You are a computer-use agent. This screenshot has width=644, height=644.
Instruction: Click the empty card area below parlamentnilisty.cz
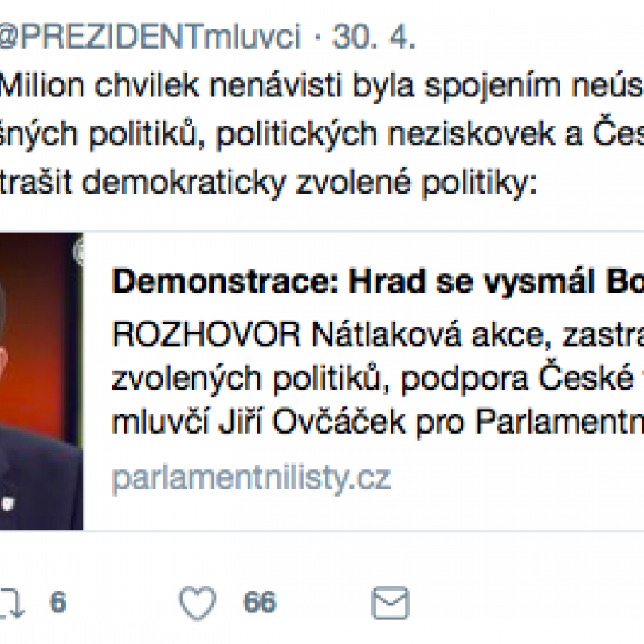pyautogui.click(x=363, y=513)
